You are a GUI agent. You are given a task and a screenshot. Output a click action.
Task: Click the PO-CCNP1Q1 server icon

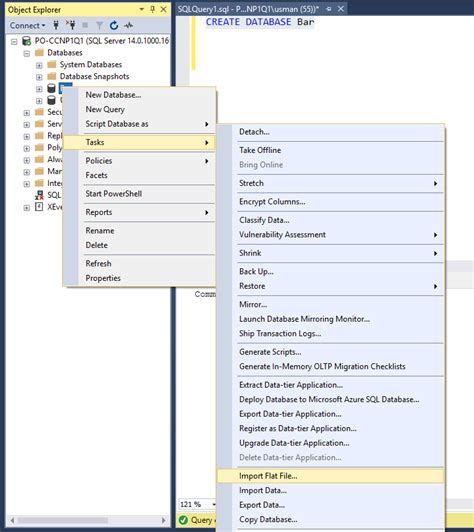pos(26,41)
